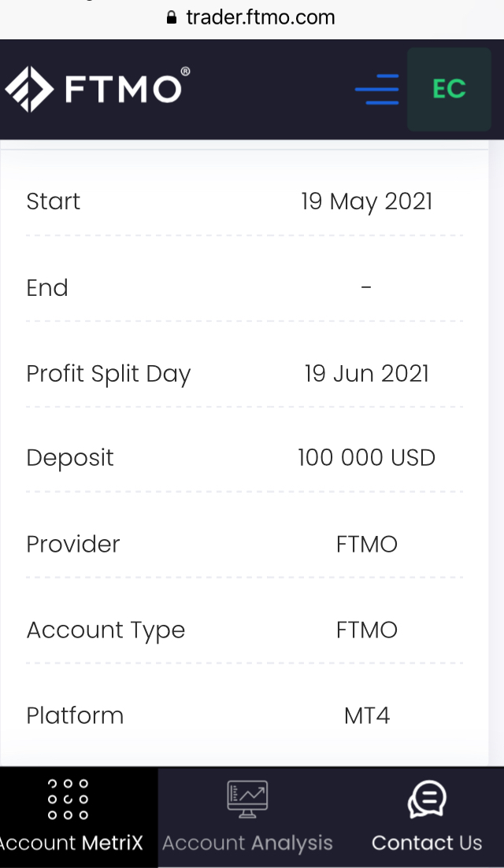The width and height of the screenshot is (504, 868).
Task: Click the End row dash value
Action: click(x=366, y=287)
